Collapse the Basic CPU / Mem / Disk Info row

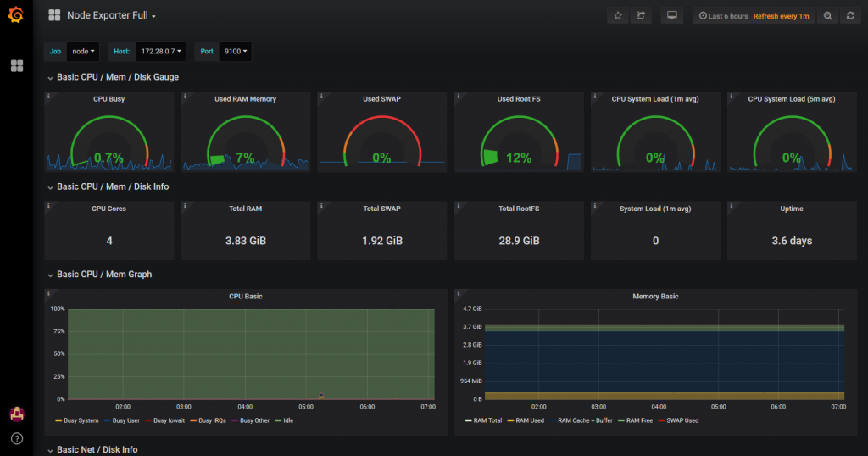[x=108, y=187]
